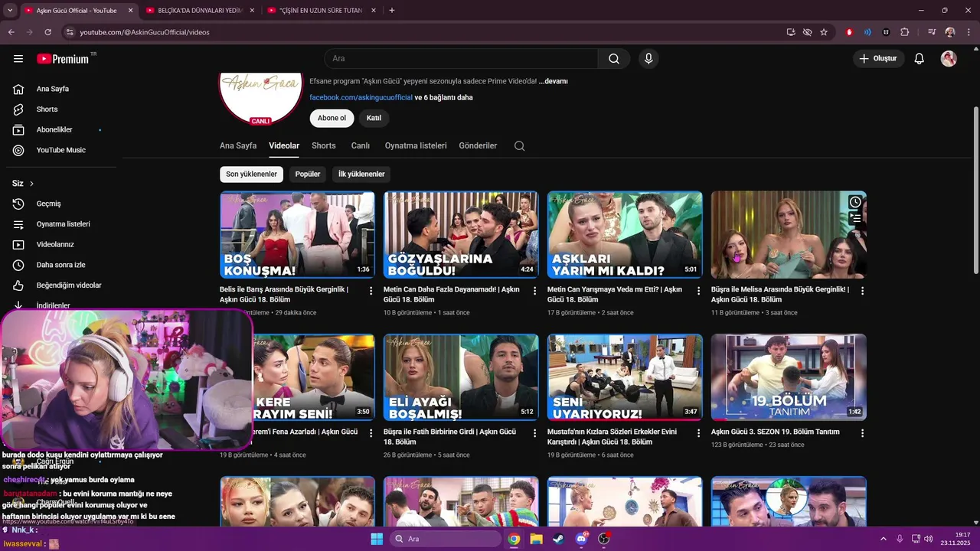
Task: Open Metin Can Yarışmaya Veda mı Etti title
Action: coord(615,295)
